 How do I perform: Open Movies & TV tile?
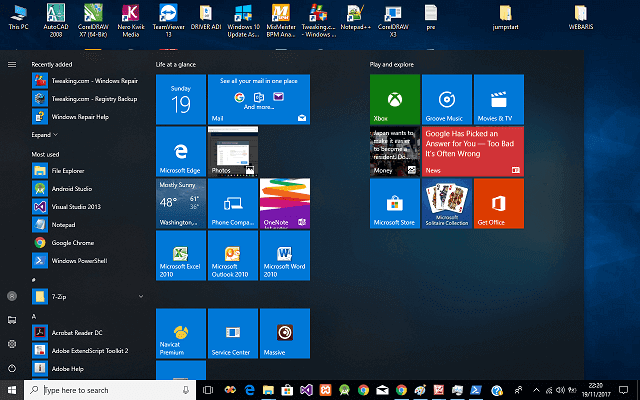point(499,99)
